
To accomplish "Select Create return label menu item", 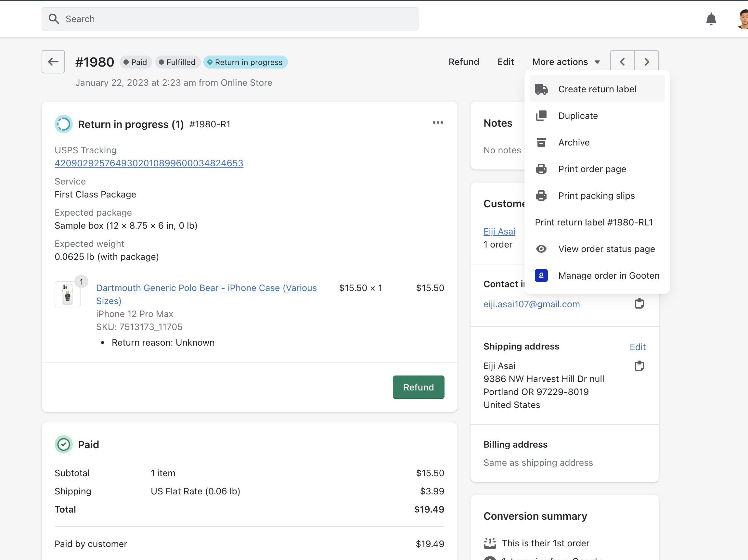I will (x=597, y=89).
